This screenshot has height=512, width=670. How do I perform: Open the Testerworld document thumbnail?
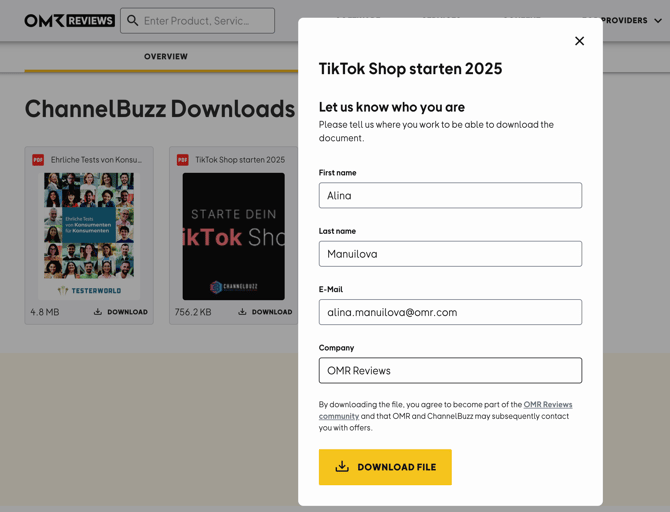(x=89, y=236)
